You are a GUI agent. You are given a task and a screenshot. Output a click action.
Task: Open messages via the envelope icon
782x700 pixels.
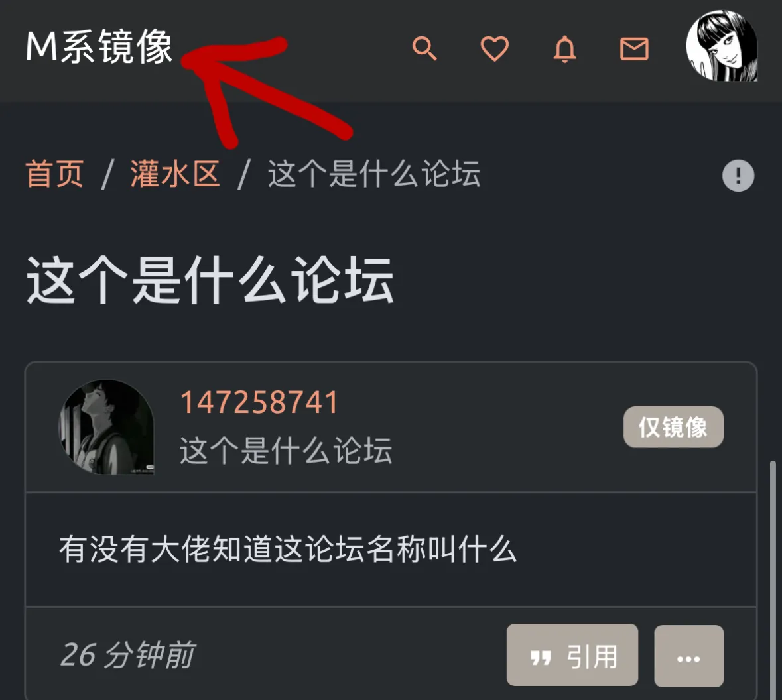(634, 49)
